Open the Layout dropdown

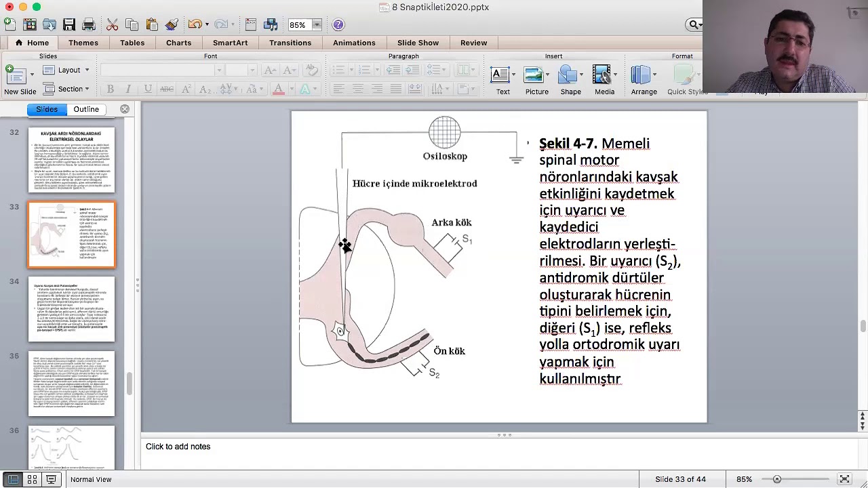[66, 70]
